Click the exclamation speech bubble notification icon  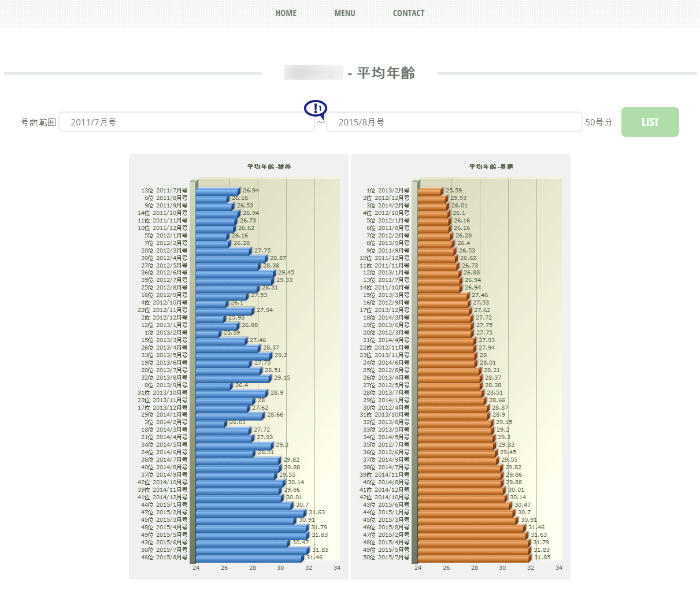316,109
